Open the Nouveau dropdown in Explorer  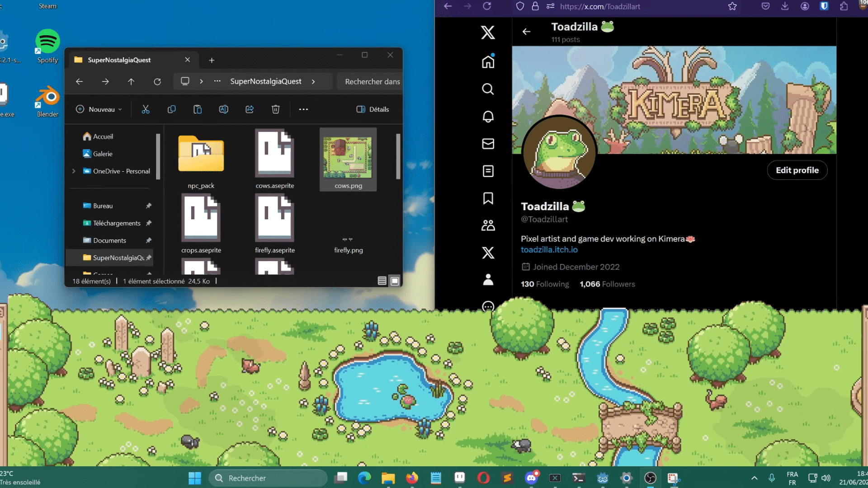click(99, 109)
